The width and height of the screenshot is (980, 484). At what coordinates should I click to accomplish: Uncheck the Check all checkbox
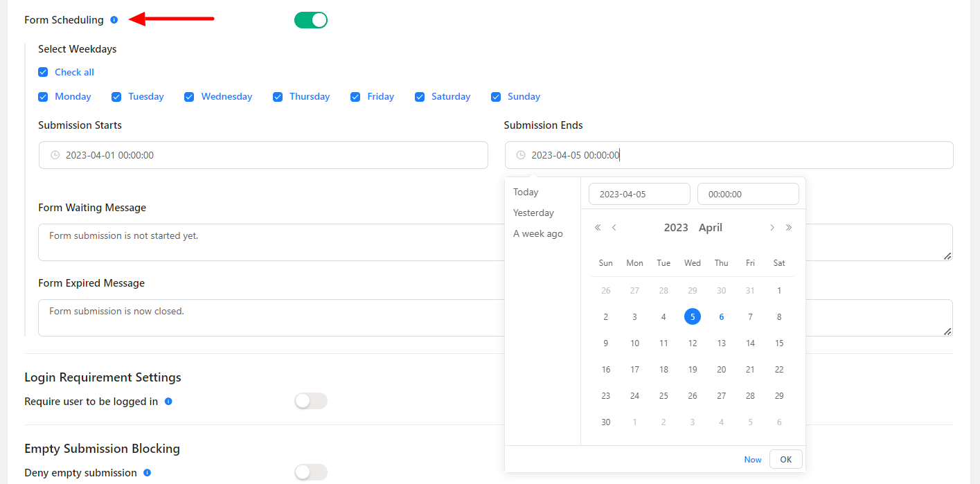43,72
